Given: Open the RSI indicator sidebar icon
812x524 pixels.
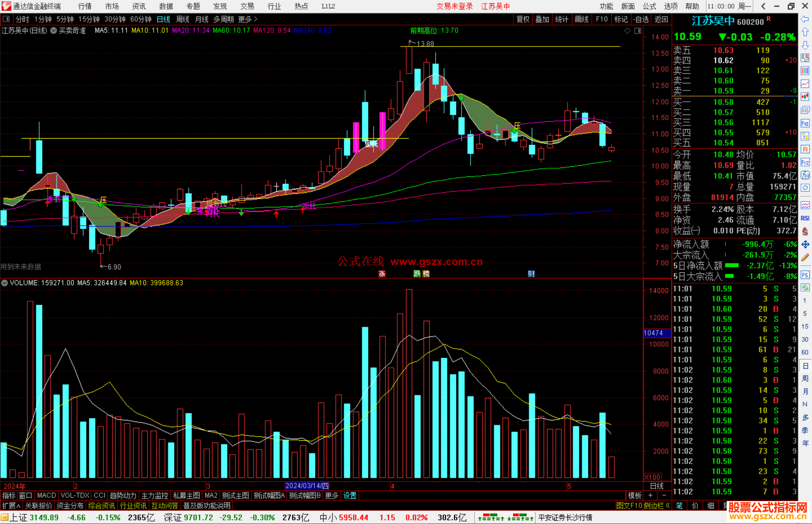Looking at the screenshot, I should click(805, 218).
